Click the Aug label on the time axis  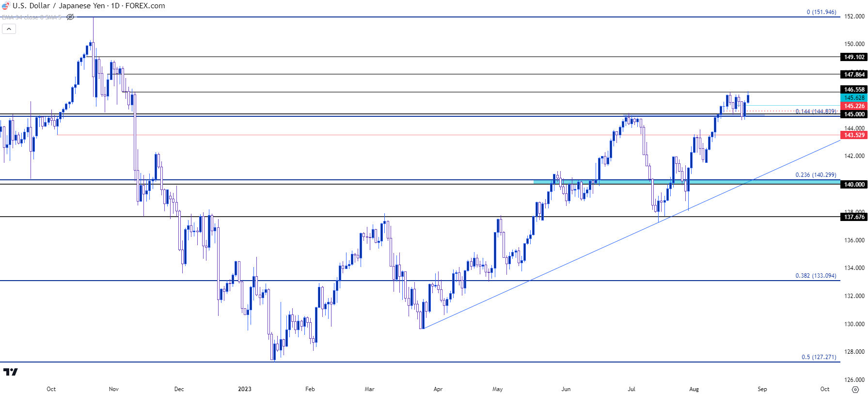[694, 389]
